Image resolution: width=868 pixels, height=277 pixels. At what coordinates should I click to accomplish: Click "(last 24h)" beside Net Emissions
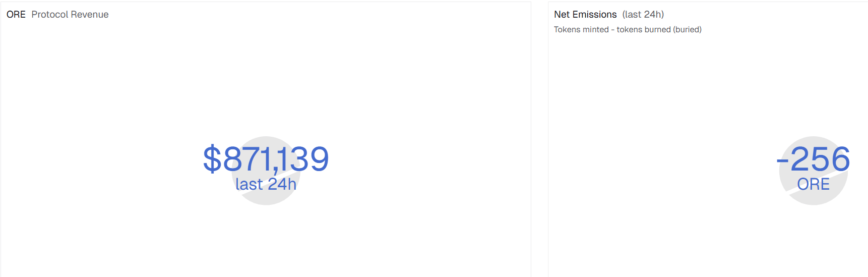(643, 15)
